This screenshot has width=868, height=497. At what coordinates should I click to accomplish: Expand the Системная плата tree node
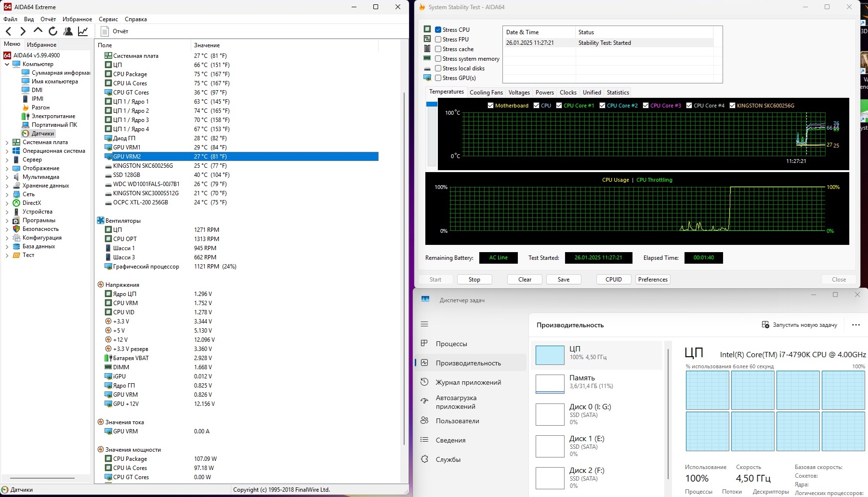click(7, 142)
